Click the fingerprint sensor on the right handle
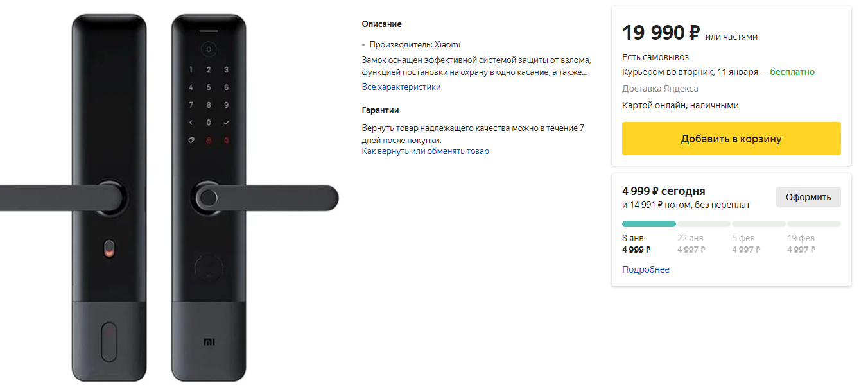The height and width of the screenshot is (392, 868). (x=208, y=198)
